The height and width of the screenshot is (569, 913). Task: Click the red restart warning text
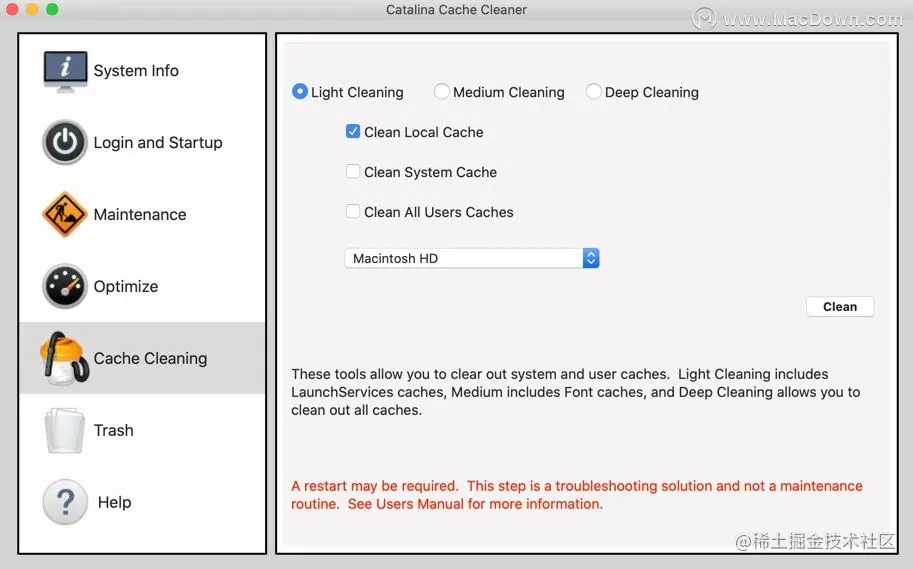tap(576, 494)
